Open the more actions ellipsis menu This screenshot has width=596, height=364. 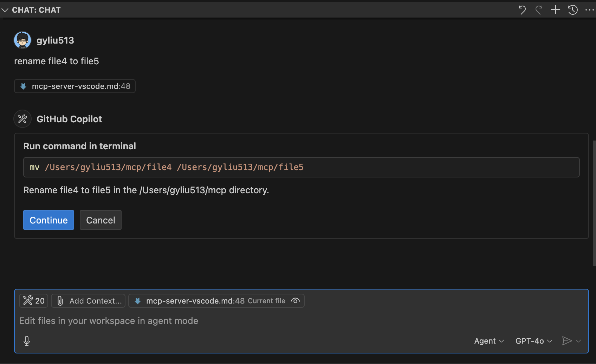[x=590, y=10]
